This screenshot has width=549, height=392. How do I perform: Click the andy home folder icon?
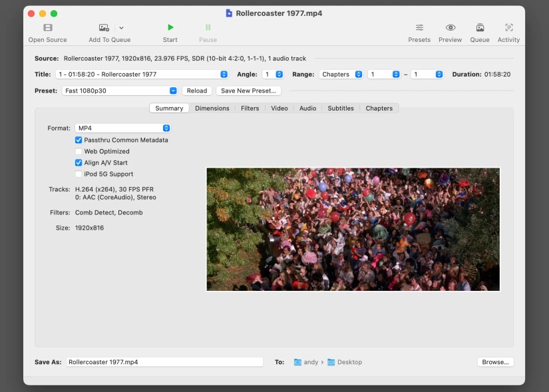point(297,362)
